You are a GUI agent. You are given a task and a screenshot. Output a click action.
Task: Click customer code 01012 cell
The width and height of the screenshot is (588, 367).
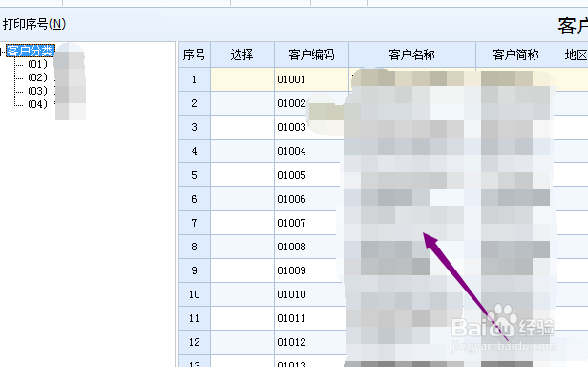pos(311,342)
